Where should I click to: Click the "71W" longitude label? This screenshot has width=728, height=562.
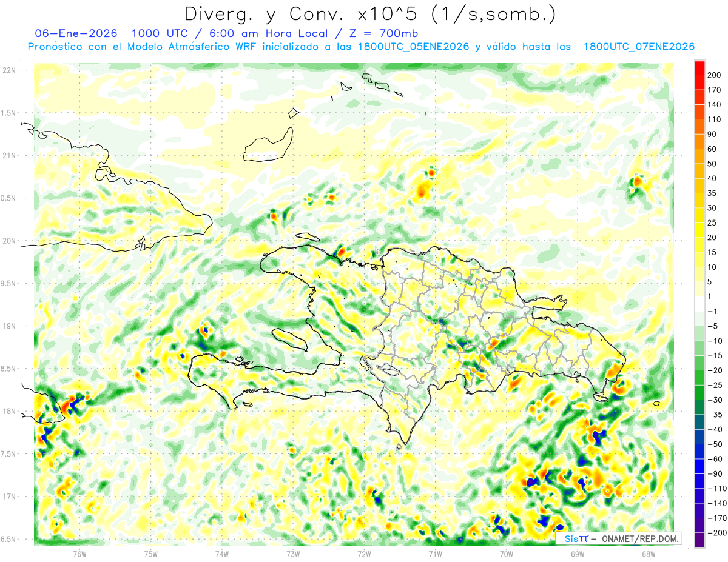point(435,554)
